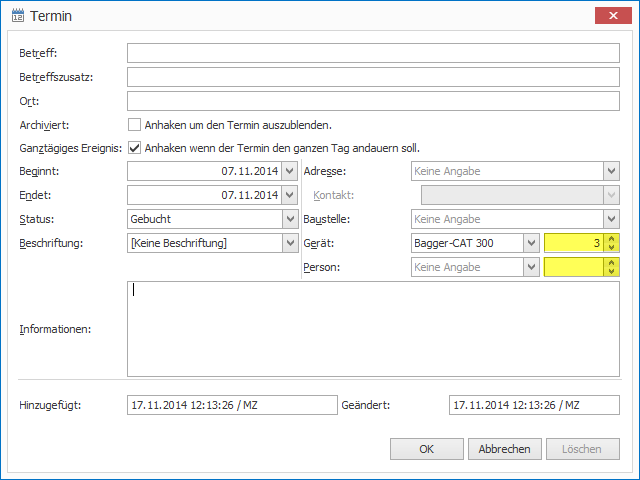Close the Termin dialog window
The width and height of the screenshot is (640, 480).
click(x=611, y=16)
